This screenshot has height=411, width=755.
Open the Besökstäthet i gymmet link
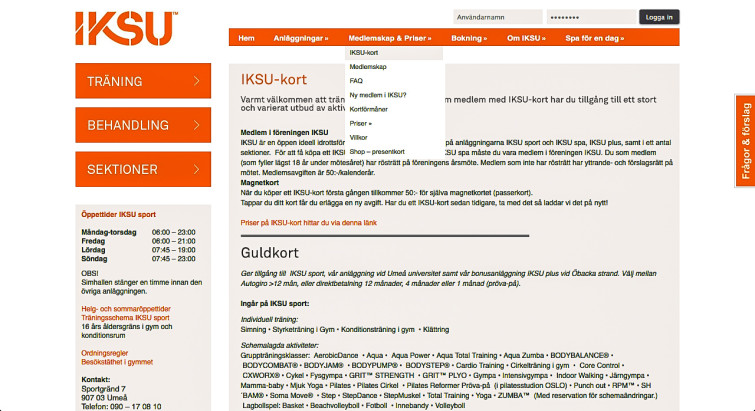tap(117, 362)
